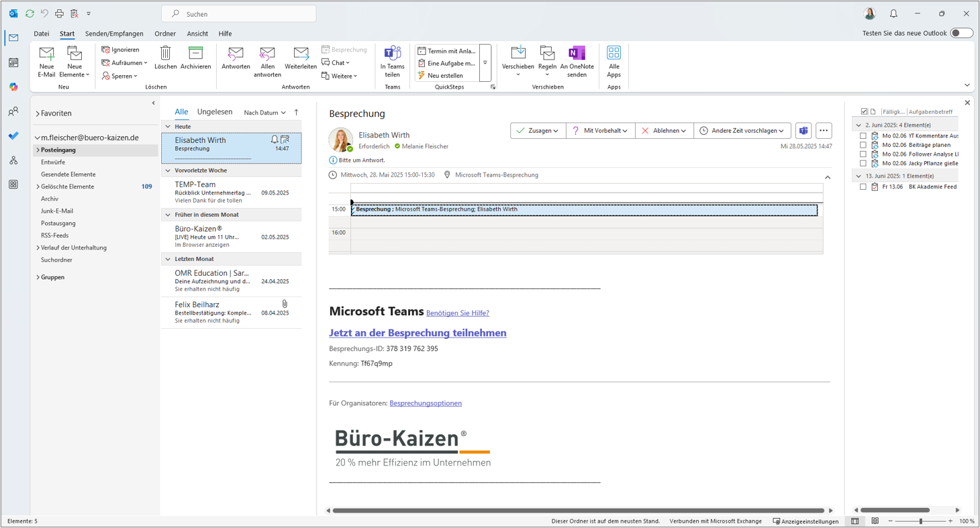Open the Datei menu
Image resolution: width=980 pixels, height=528 pixels.
pos(42,34)
